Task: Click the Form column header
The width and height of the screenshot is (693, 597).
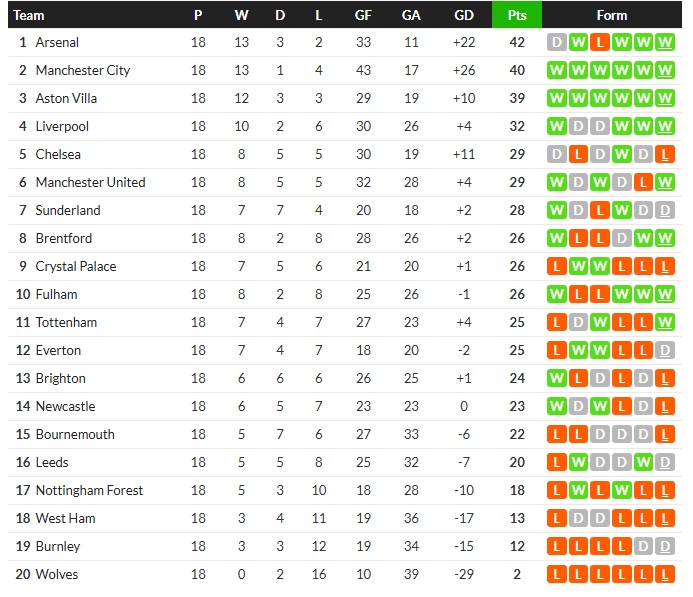Action: pyautogui.click(x=612, y=15)
